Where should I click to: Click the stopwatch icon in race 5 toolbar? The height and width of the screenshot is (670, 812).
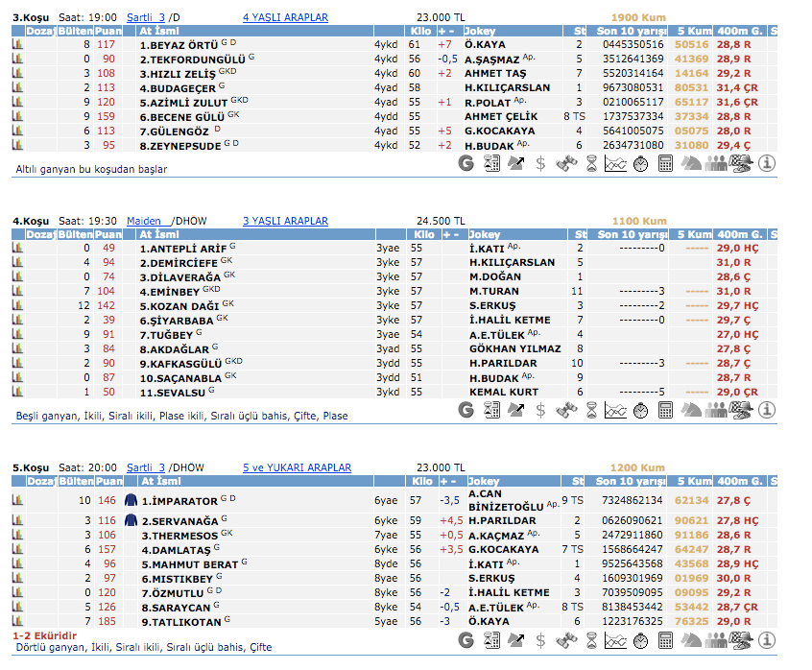[640, 647]
